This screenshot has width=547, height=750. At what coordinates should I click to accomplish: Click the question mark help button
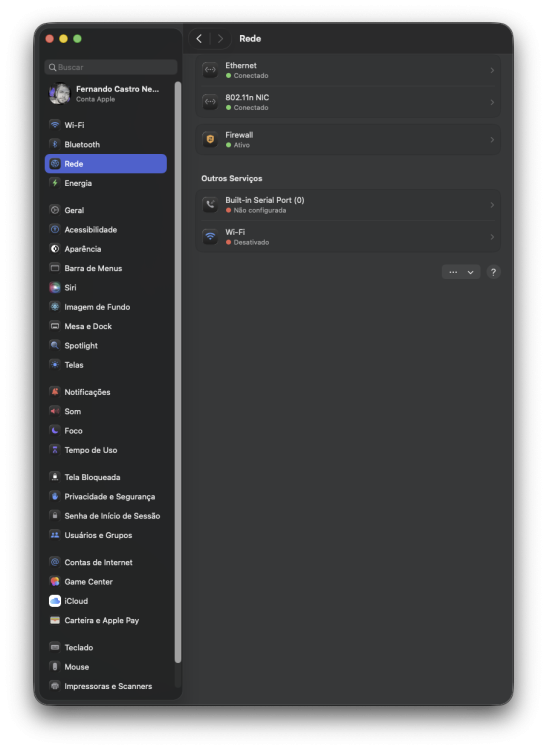493,272
